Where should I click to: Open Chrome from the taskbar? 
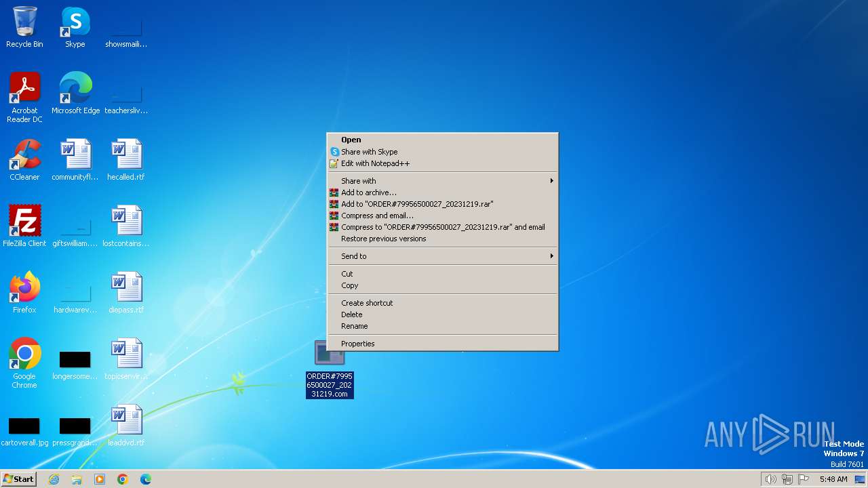pyautogui.click(x=123, y=479)
